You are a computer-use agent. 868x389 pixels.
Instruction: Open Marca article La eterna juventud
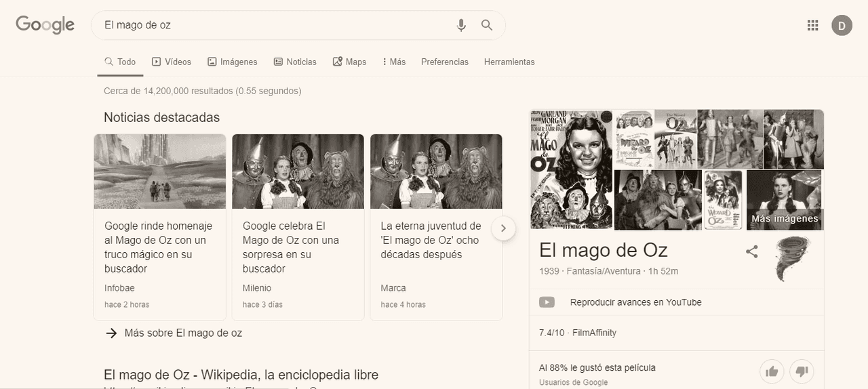pos(431,240)
